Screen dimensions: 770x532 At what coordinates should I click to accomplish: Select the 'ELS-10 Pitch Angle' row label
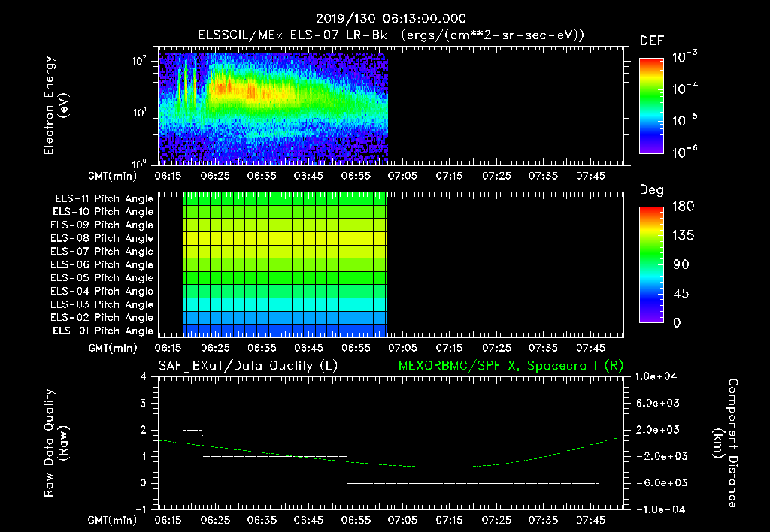(x=102, y=212)
